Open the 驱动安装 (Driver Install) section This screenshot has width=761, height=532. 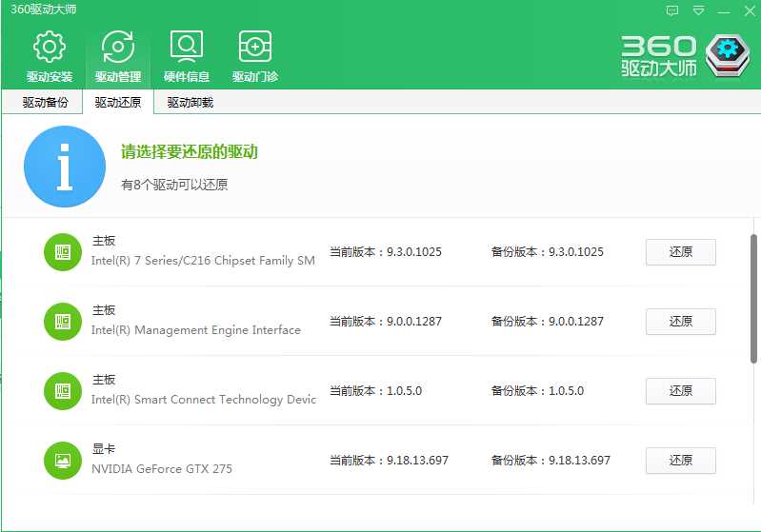[x=50, y=57]
